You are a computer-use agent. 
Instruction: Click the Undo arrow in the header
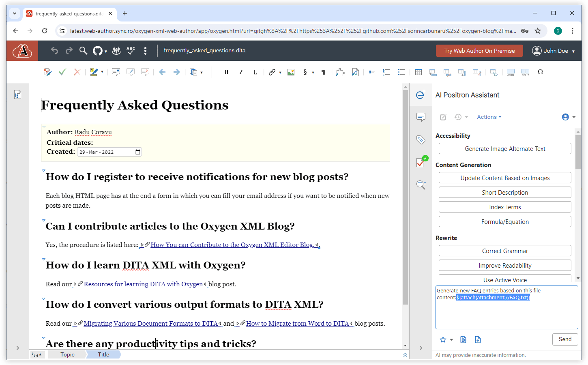click(55, 51)
